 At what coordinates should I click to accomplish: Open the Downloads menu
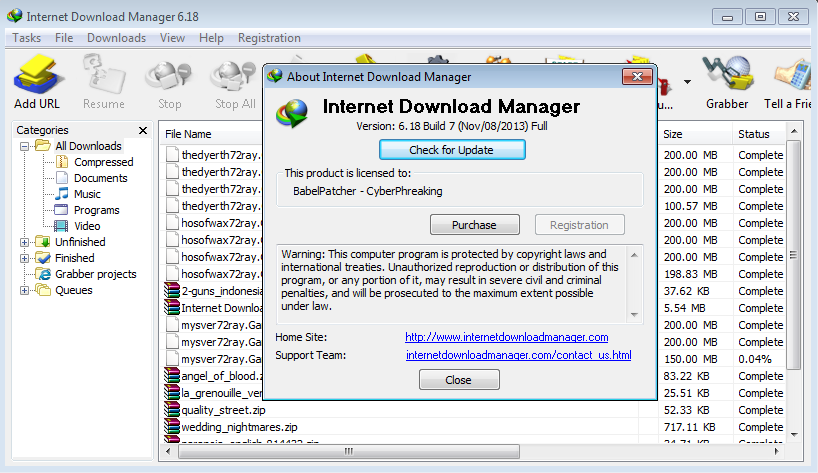(116, 38)
